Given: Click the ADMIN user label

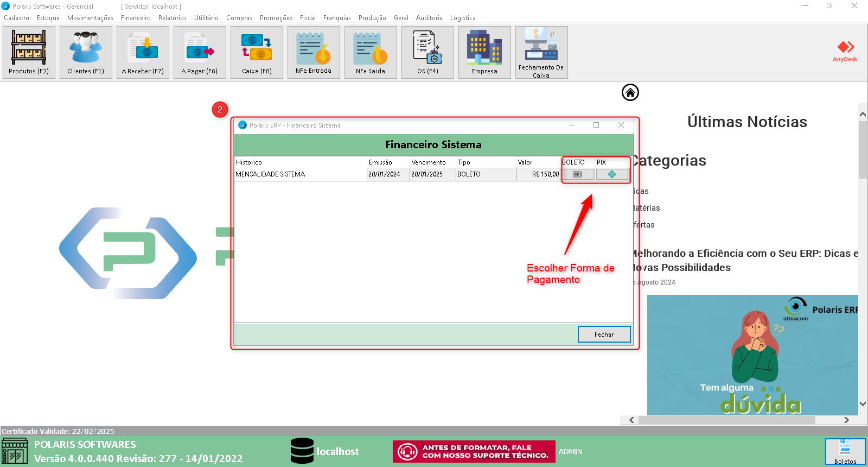Looking at the screenshot, I should 570,451.
